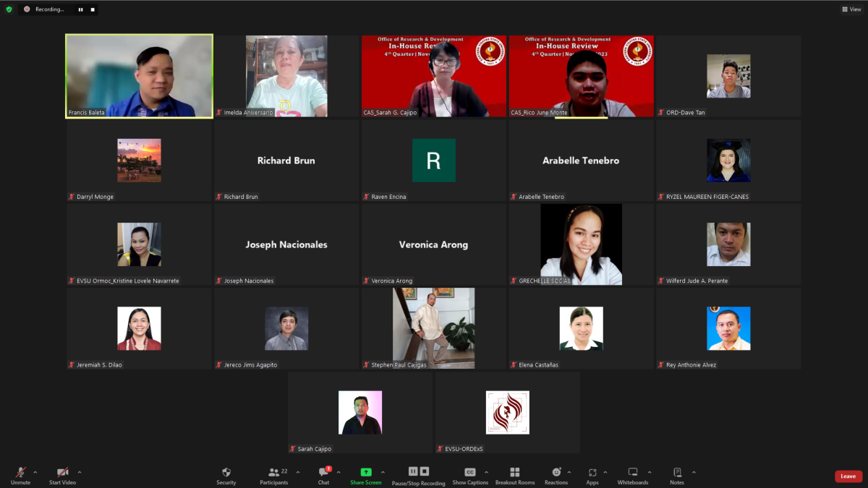Pause the recording from the top indicator
Image resolution: width=868 pixels, height=488 pixels.
80,9
